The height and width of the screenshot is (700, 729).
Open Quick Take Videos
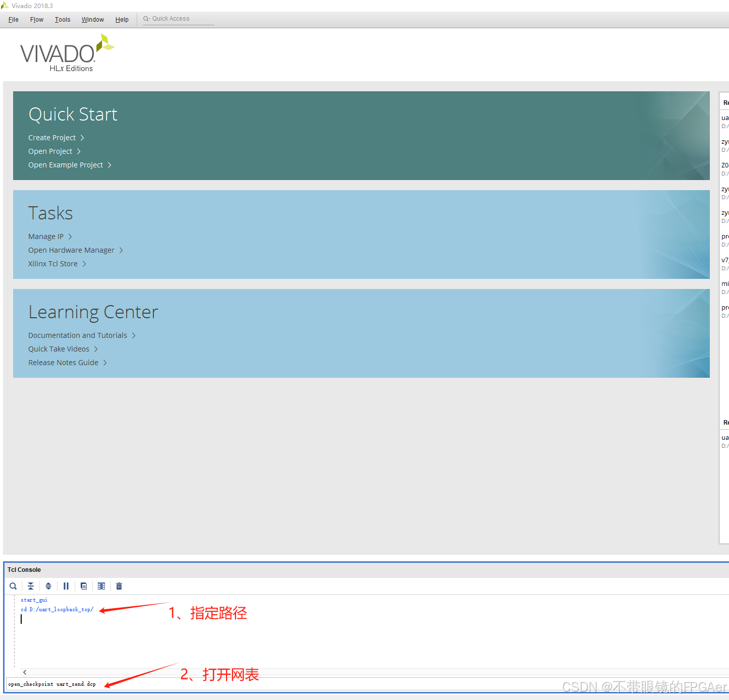point(59,349)
